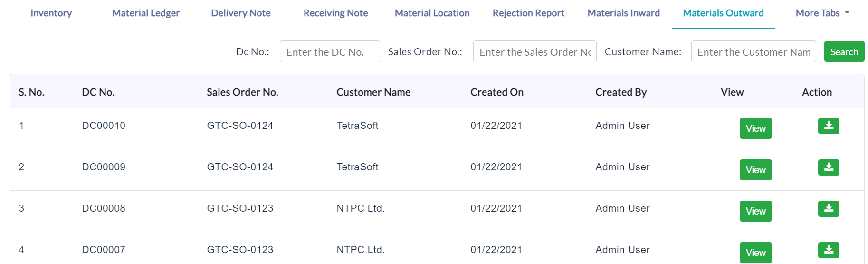Download delivery challan DC00010
This screenshot has width=868, height=264.
[x=829, y=126]
